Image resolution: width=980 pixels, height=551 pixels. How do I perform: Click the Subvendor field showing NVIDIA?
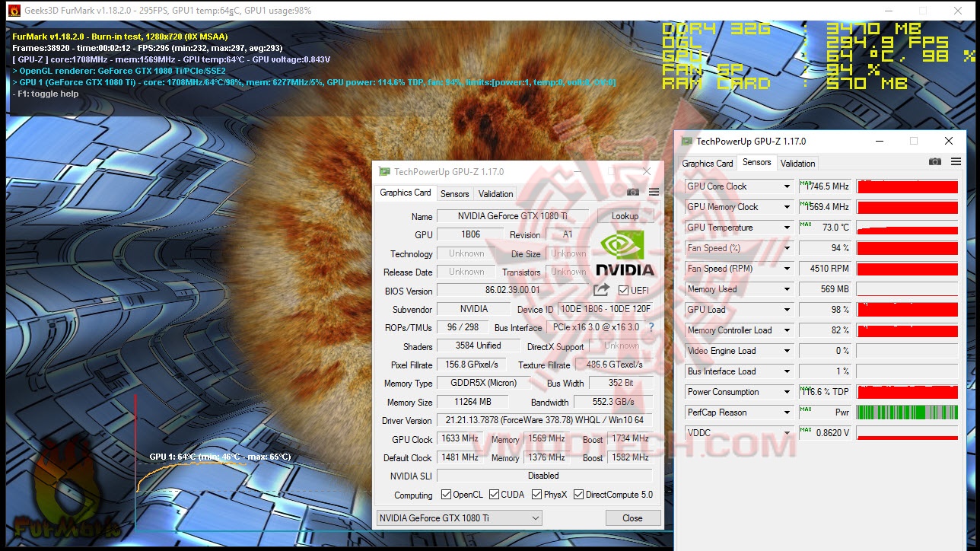[474, 309]
